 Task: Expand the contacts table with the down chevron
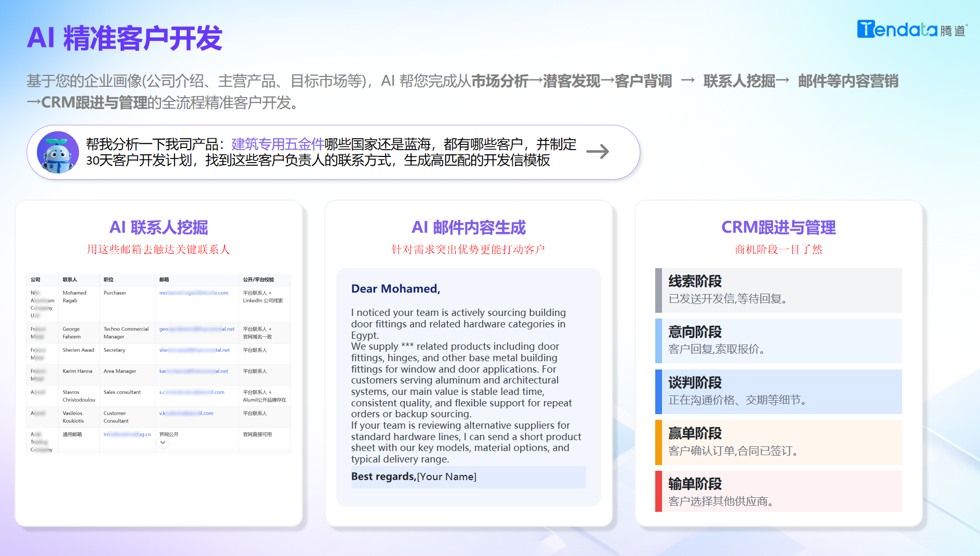click(163, 443)
